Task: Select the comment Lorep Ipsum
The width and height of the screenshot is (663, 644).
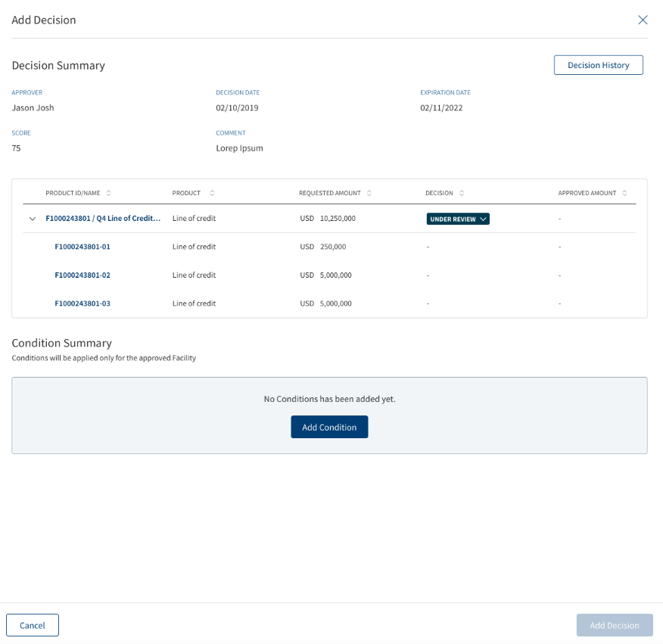Action: tap(239, 148)
